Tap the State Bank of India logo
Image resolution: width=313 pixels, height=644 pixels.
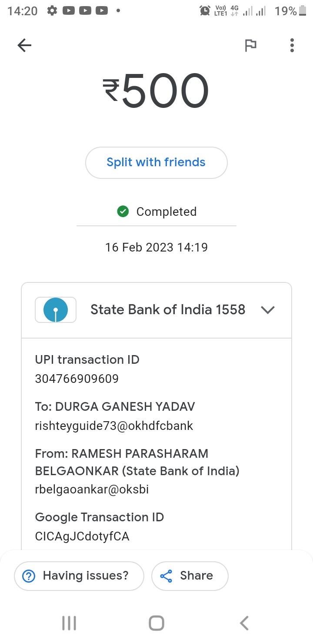[56, 310]
